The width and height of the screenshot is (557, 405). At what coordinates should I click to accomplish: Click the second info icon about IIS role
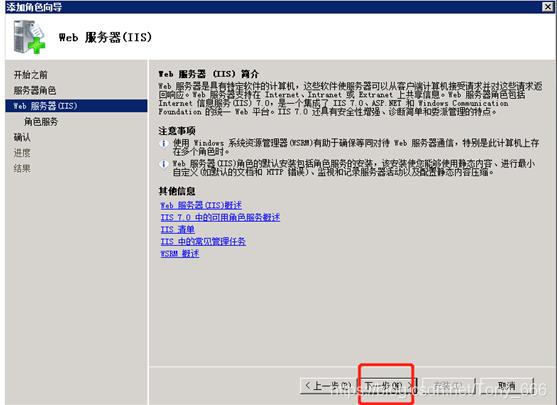pos(163,164)
